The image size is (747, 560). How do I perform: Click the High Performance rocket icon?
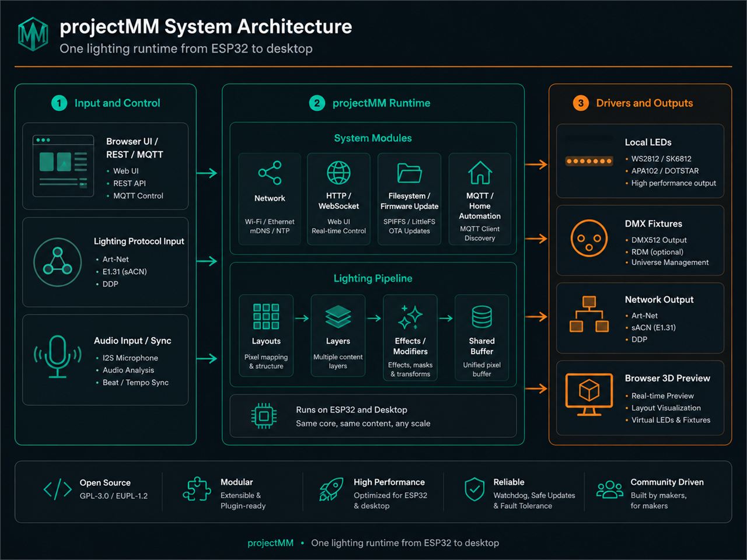pos(331,489)
